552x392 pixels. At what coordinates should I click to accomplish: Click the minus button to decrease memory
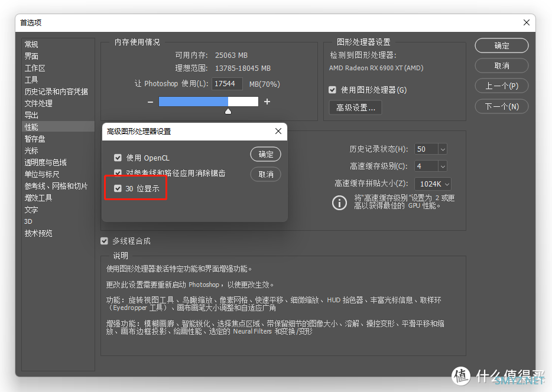coord(150,102)
